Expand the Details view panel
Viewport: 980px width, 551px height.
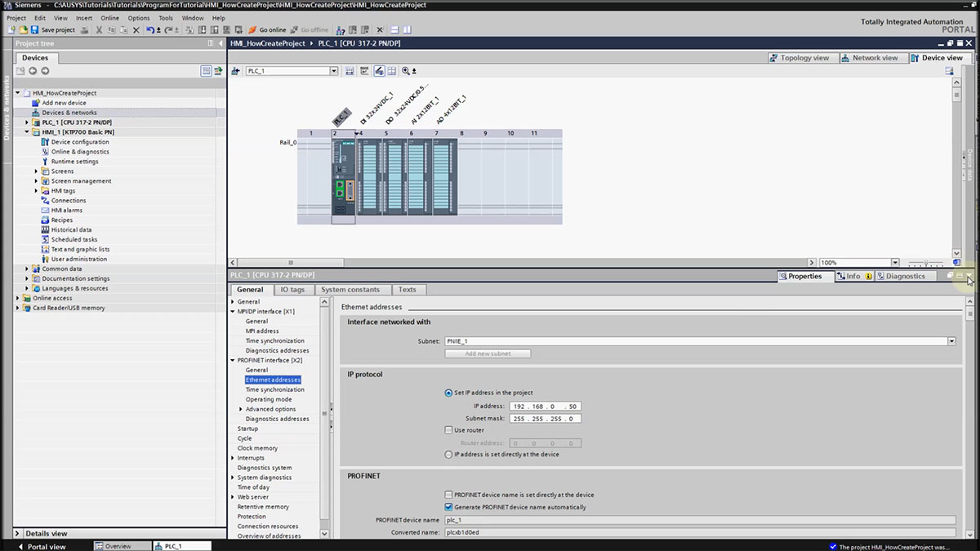[17, 533]
